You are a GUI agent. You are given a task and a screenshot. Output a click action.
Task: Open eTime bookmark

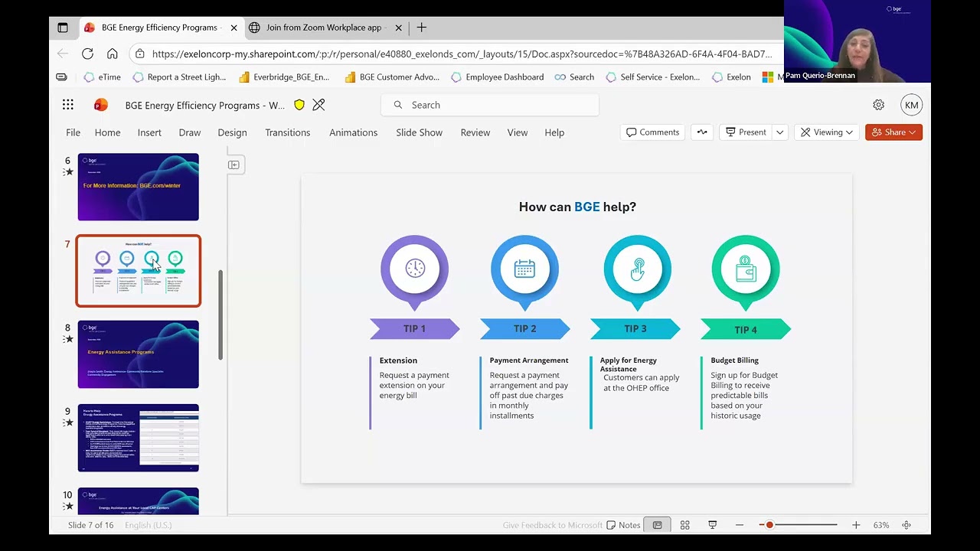pyautogui.click(x=102, y=77)
